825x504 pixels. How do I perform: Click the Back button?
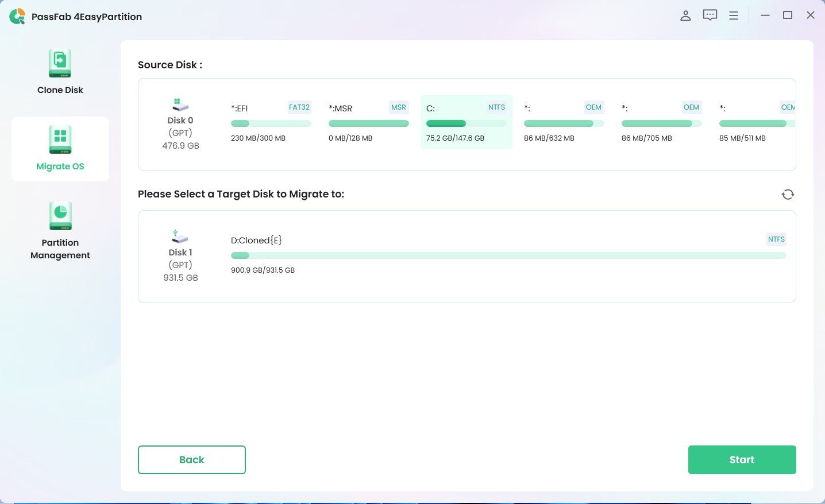[191, 460]
